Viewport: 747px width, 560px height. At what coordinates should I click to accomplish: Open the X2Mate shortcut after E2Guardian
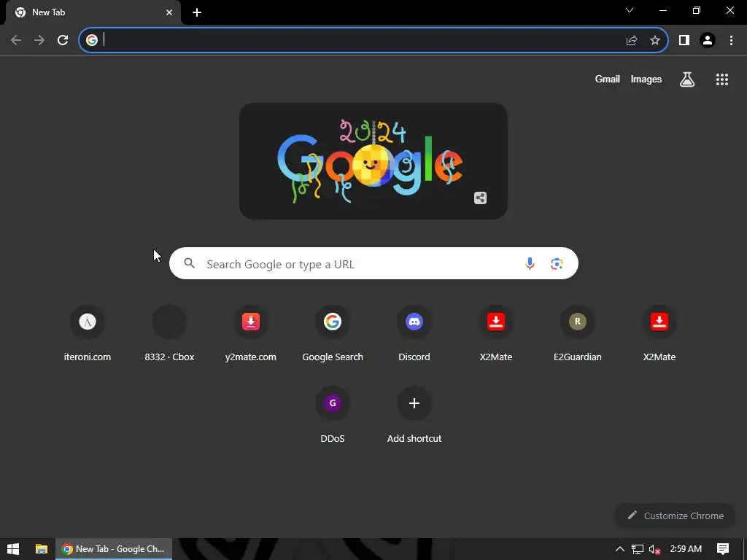coord(659,333)
